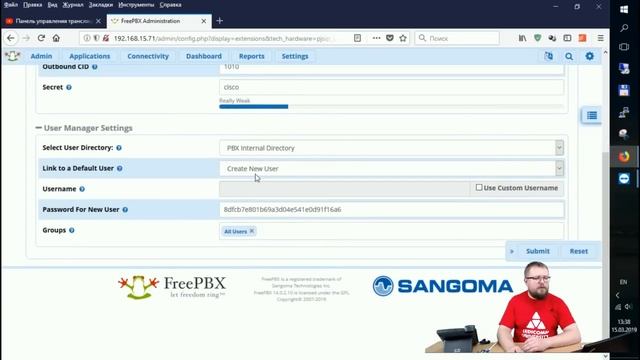Click the Reset button
Image resolution: width=640 pixels, height=360 pixels.
tap(579, 251)
